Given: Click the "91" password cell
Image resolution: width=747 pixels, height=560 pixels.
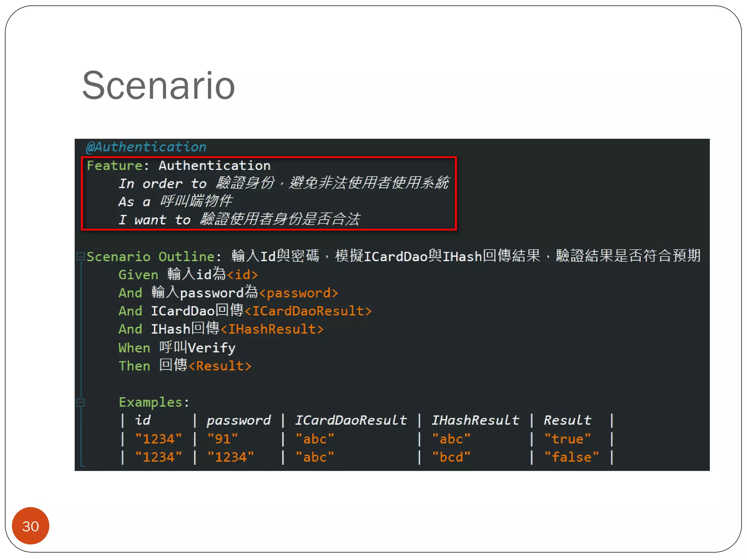Looking at the screenshot, I should tap(222, 439).
